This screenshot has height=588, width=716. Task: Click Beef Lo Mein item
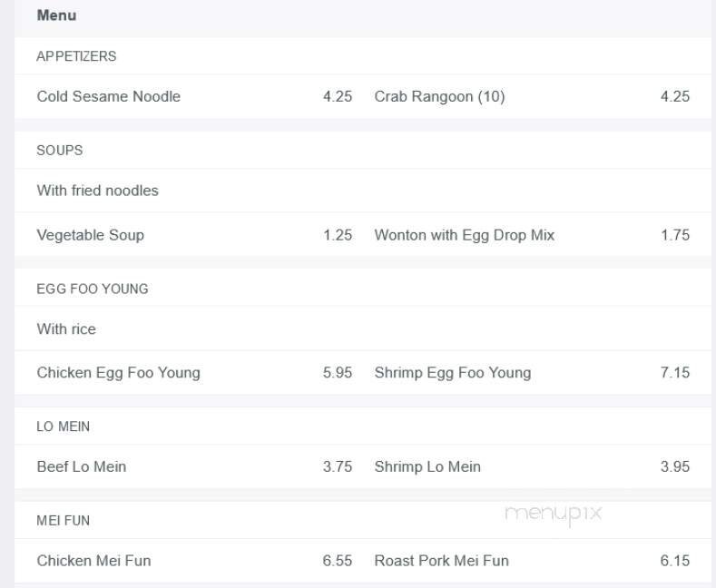[82, 466]
